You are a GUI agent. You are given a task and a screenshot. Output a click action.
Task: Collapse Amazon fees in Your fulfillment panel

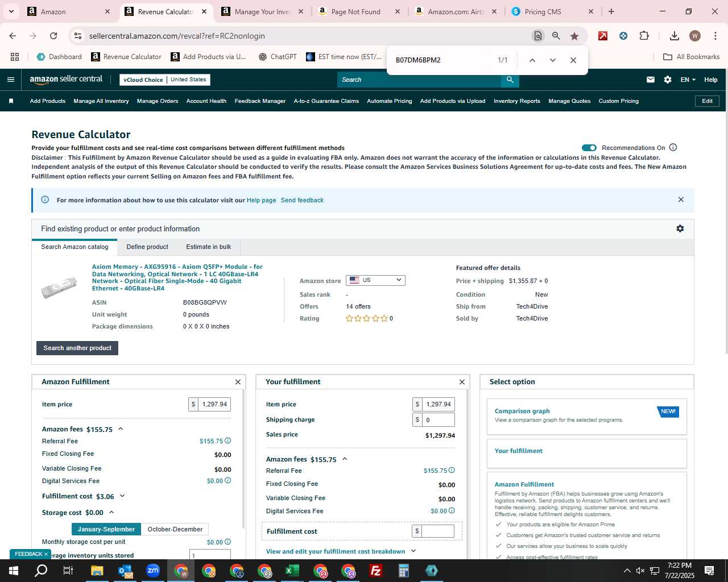pos(345,459)
